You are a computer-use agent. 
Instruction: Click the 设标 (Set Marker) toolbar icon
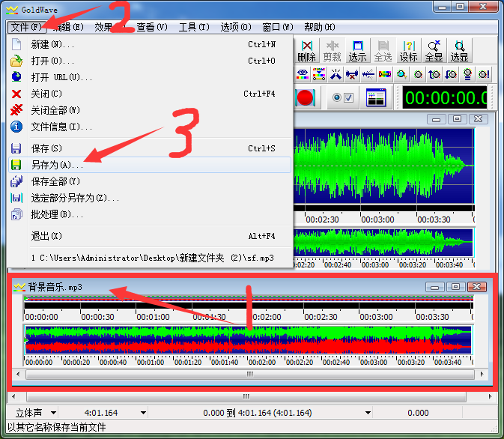(408, 50)
